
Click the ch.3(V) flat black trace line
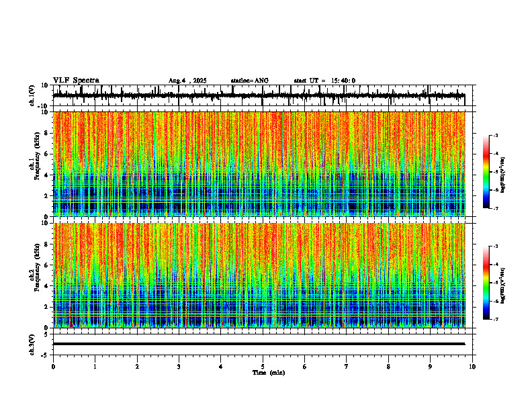[259, 344]
